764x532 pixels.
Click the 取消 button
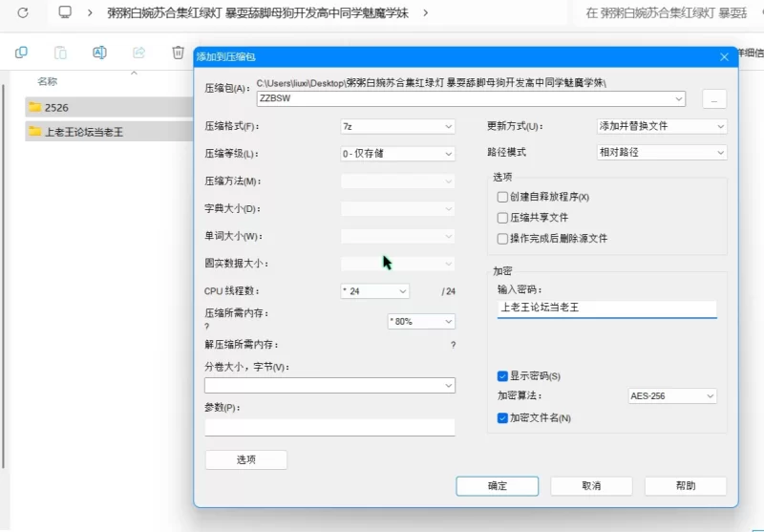coord(591,486)
